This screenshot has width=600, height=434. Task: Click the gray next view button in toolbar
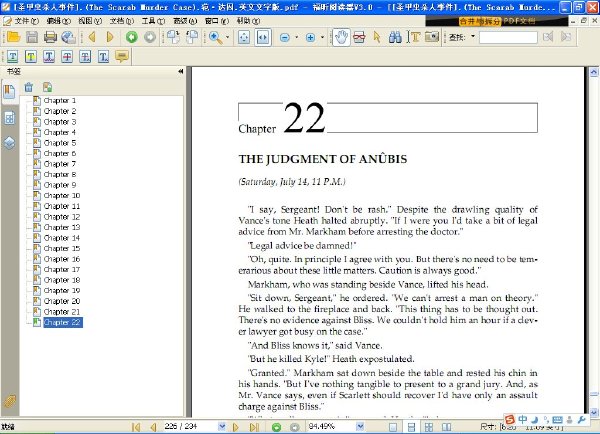pyautogui.click(x=150, y=37)
